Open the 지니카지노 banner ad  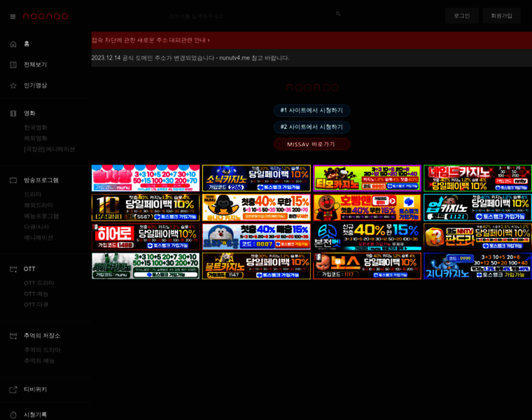pos(477,266)
